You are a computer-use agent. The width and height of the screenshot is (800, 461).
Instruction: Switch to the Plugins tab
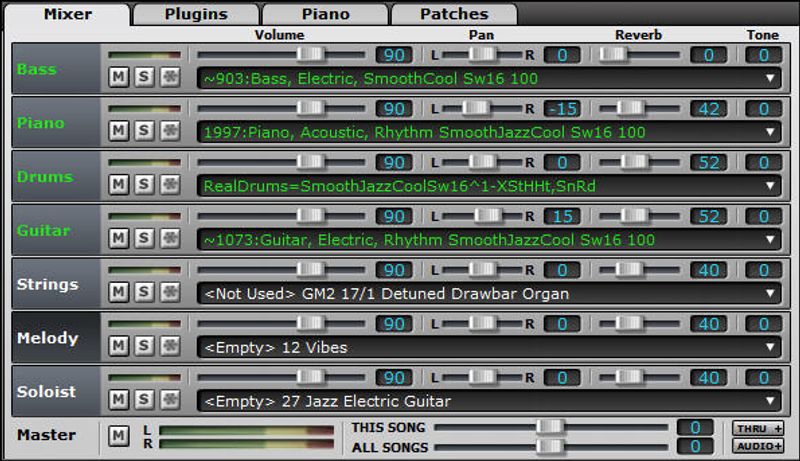coord(196,14)
